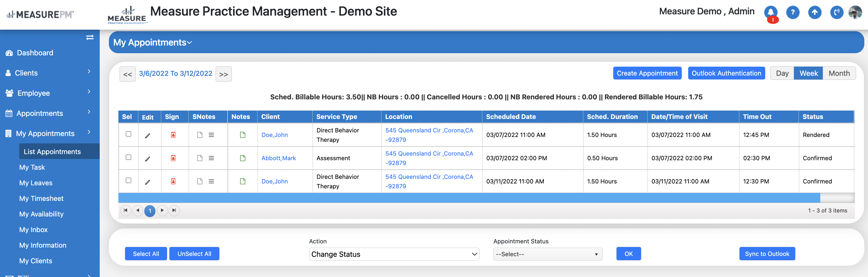Screen dimensions: 868x277
Task: Go to first page of appointments grid
Action: coord(125,211)
